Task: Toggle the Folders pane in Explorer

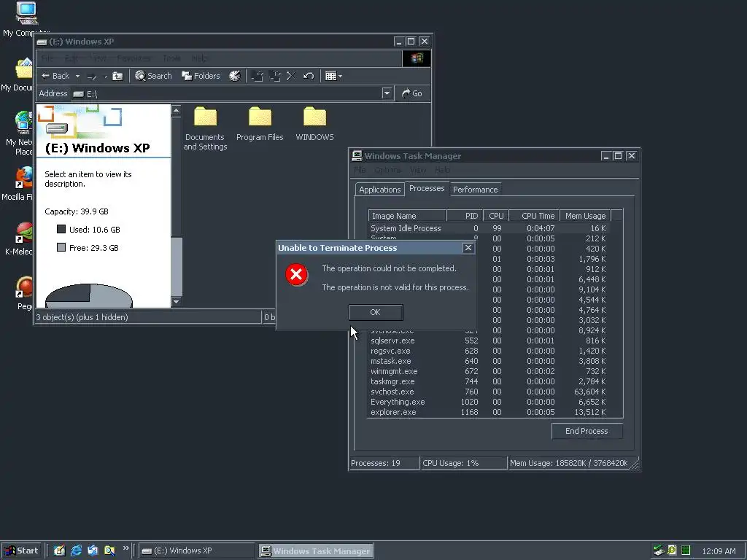Action: click(x=201, y=76)
